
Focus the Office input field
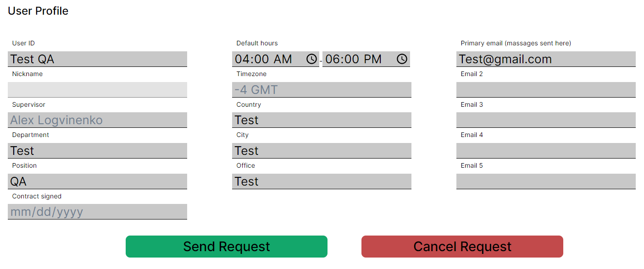[322, 181]
